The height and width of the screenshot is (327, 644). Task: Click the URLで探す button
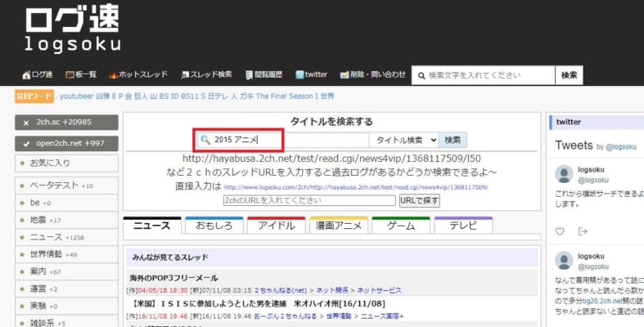tap(419, 200)
